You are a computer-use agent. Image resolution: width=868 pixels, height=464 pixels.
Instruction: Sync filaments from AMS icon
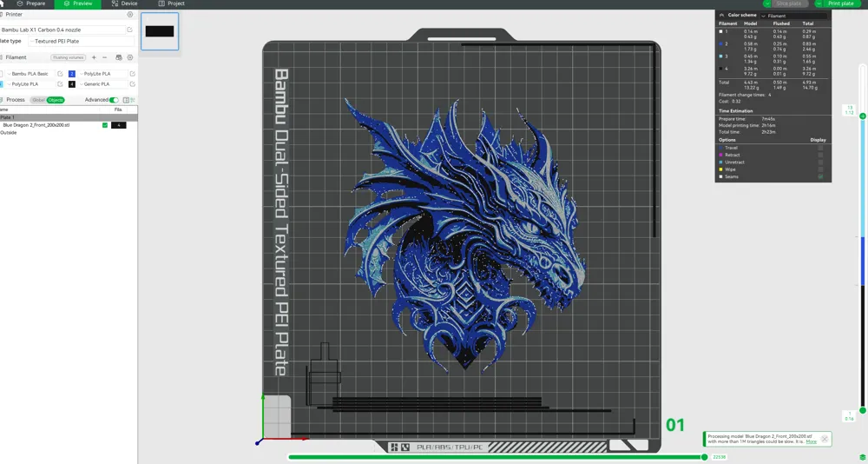[118, 57]
